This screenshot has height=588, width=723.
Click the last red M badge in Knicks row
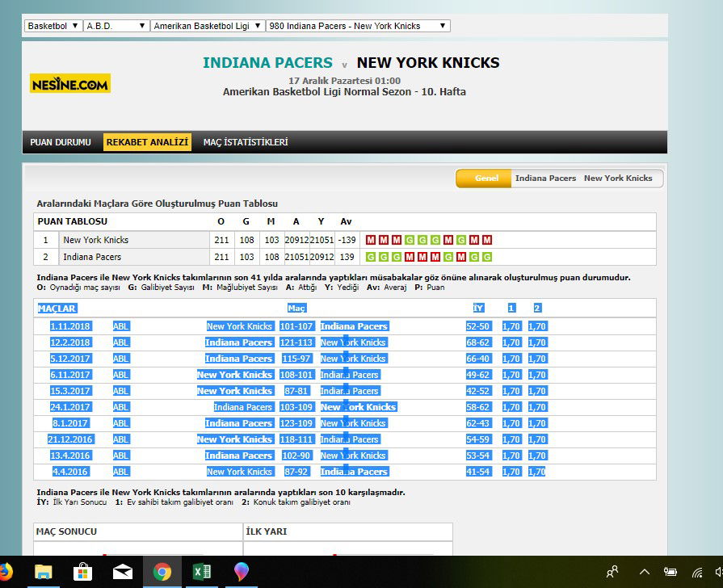(487, 240)
